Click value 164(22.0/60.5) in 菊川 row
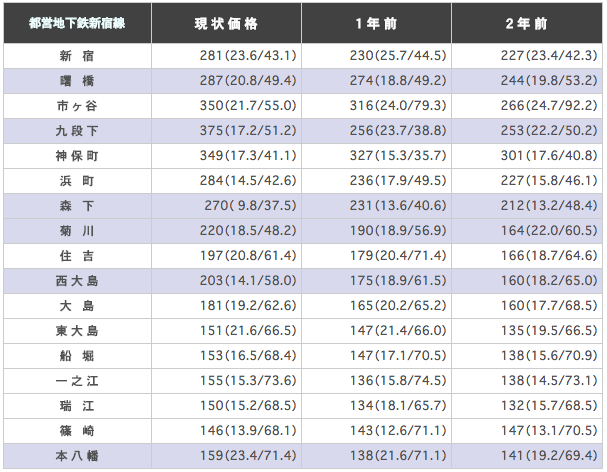The width and height of the screenshot is (607, 472). tap(549, 230)
